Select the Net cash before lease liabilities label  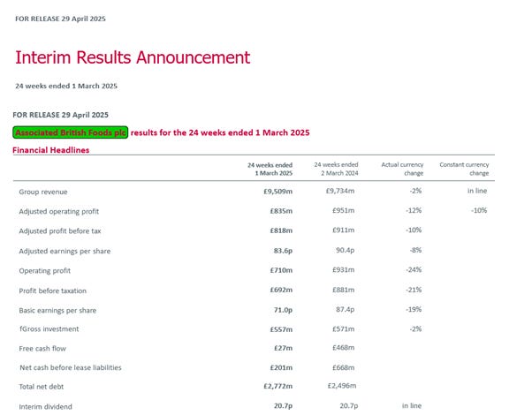(71, 367)
